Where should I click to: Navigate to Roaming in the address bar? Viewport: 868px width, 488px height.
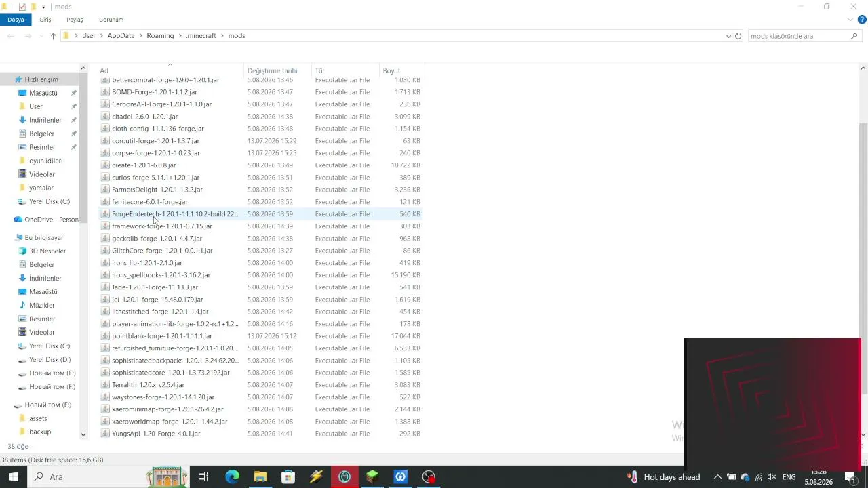(x=160, y=36)
